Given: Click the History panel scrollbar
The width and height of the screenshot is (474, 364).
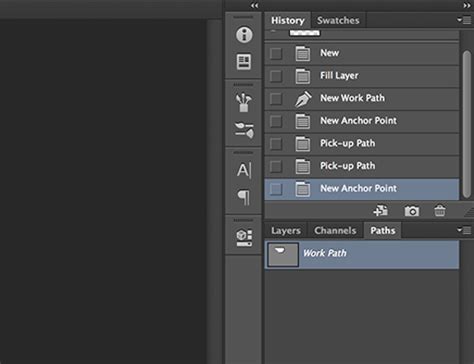Looking at the screenshot, I should (x=467, y=124).
